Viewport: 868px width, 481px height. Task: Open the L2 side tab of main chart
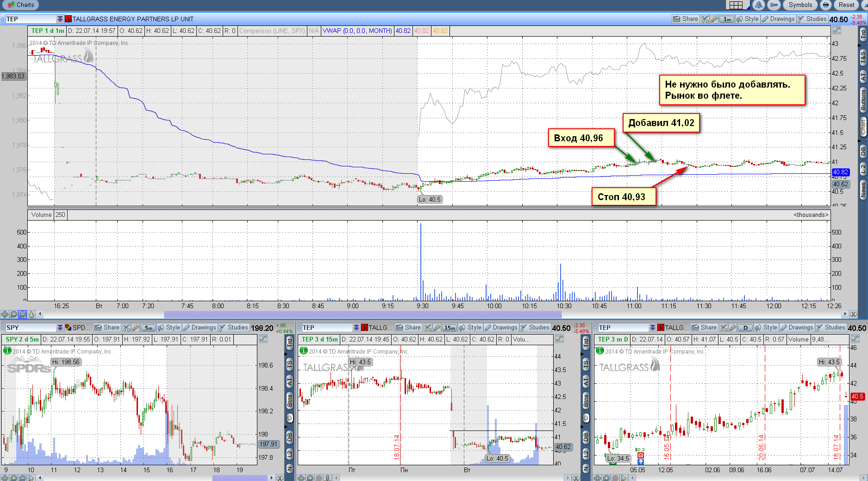[863, 169]
